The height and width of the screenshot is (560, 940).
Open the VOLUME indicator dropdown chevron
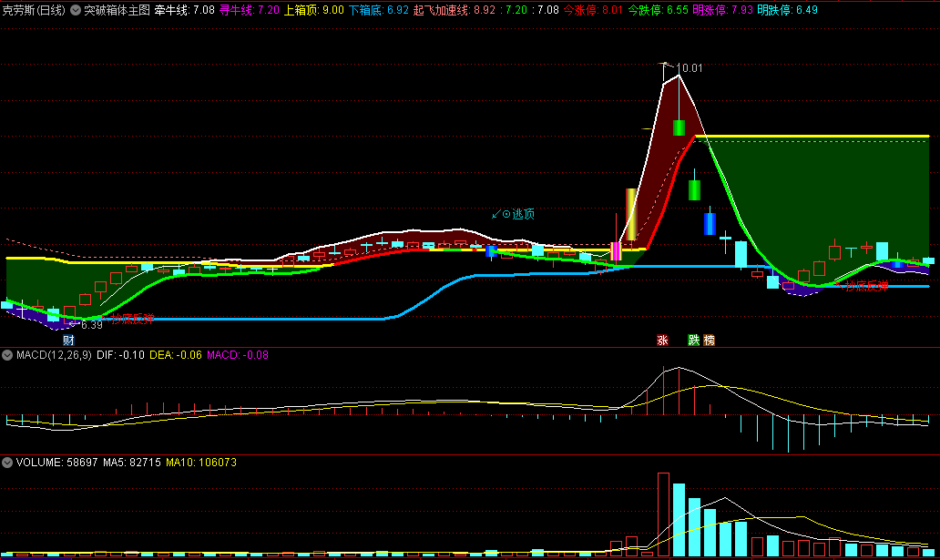click(7, 463)
